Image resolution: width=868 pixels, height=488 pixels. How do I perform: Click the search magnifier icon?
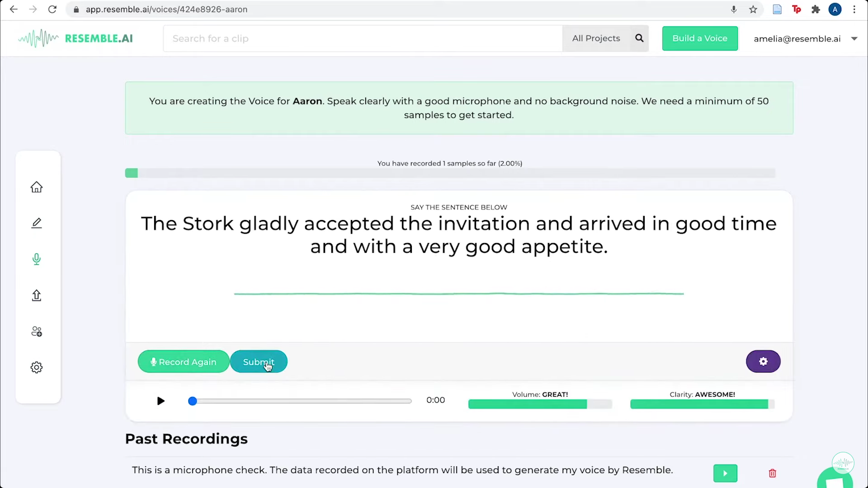coord(639,38)
